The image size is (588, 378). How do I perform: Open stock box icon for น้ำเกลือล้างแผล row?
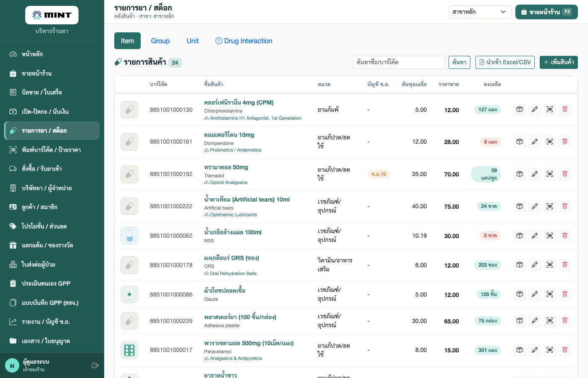pyautogui.click(x=520, y=236)
